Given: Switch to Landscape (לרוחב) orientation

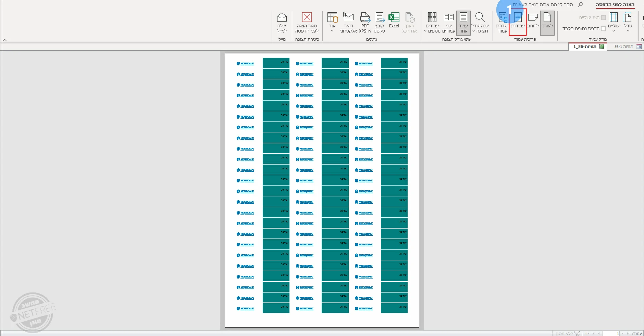Looking at the screenshot, I should tap(533, 22).
